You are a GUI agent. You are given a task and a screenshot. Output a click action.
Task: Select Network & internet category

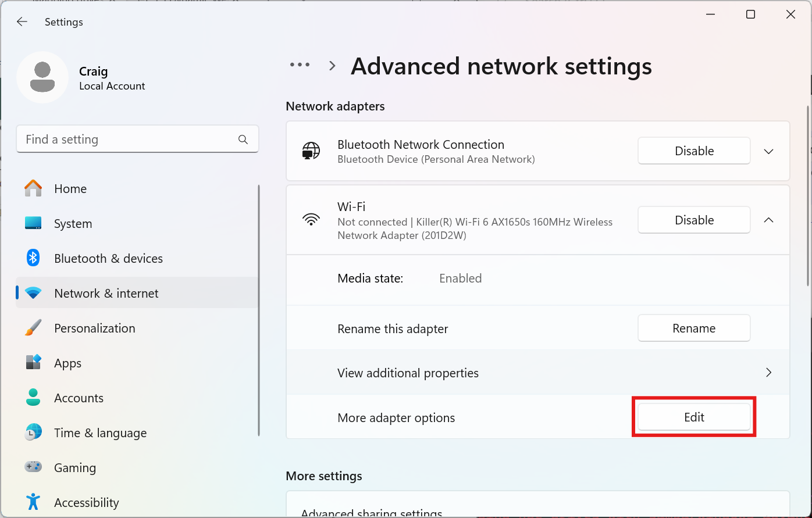click(x=138, y=294)
